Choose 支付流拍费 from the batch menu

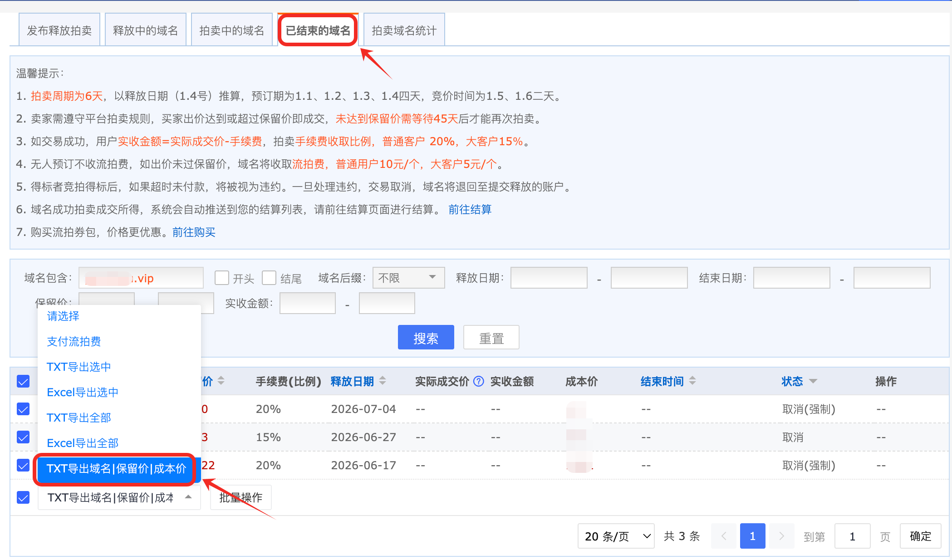tap(119, 341)
